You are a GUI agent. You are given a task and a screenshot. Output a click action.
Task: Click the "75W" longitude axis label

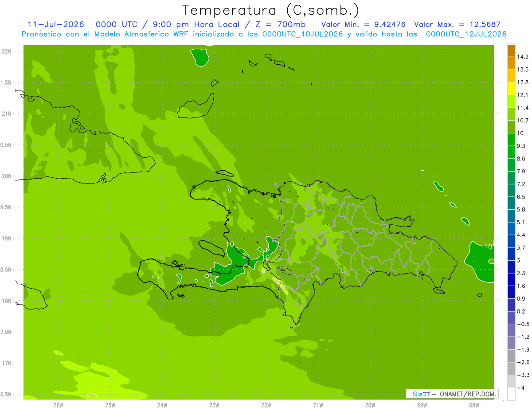(110, 405)
